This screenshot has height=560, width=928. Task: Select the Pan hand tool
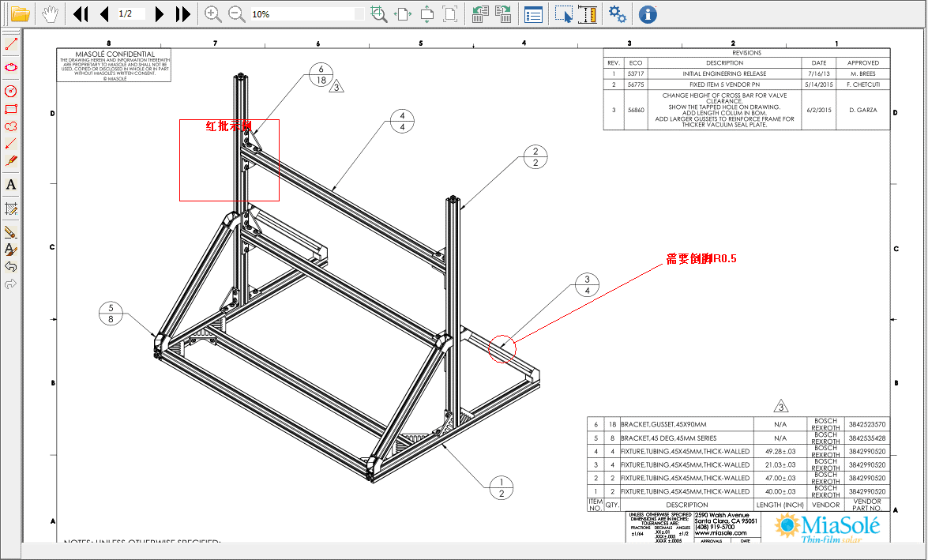point(51,14)
